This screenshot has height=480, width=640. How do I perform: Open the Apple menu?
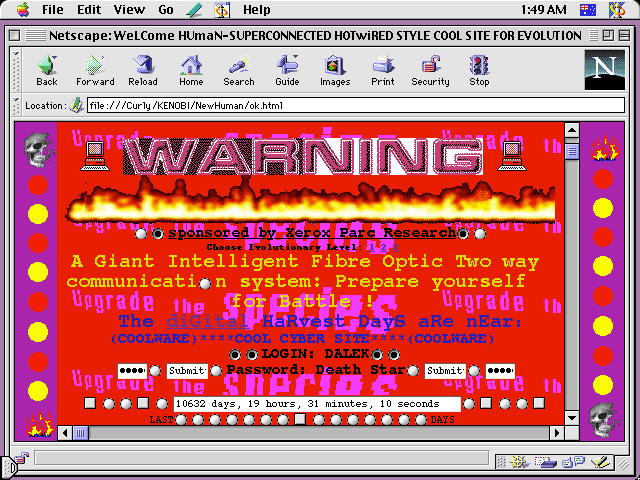click(23, 10)
